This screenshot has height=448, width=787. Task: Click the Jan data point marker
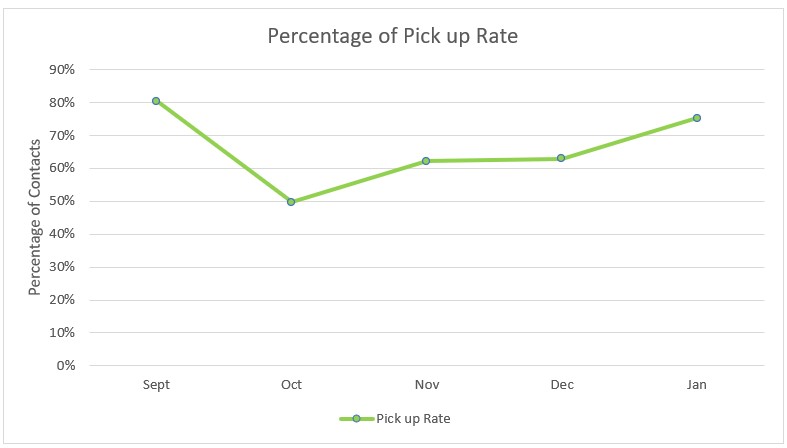click(x=697, y=118)
